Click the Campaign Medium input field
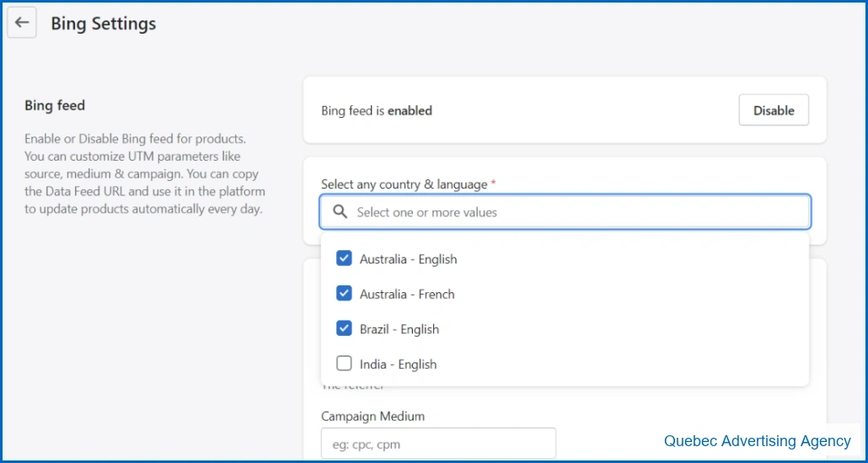 (438, 444)
